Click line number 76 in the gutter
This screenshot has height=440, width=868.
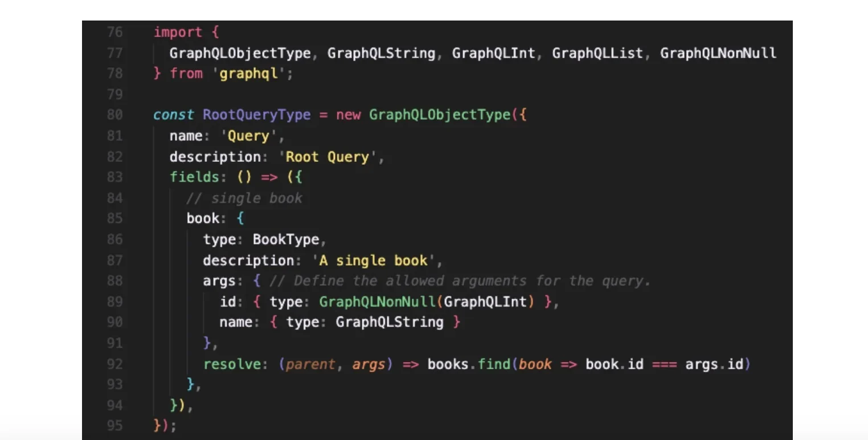114,32
